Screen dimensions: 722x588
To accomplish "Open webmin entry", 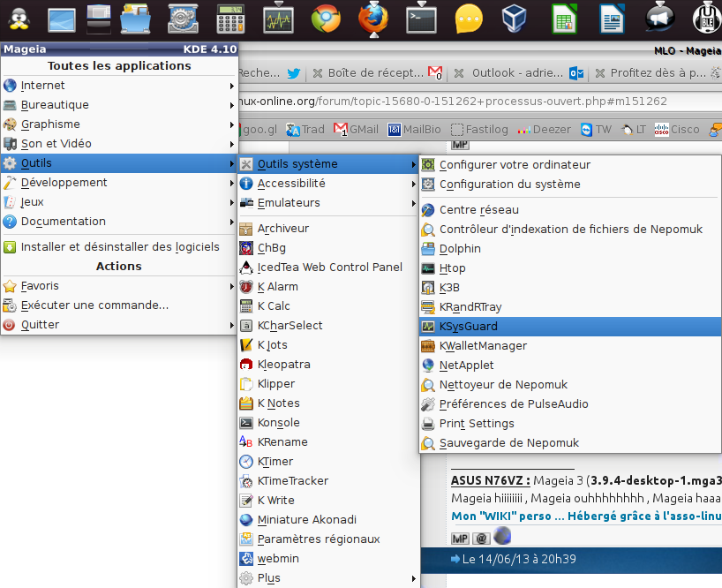I will (327, 559).
